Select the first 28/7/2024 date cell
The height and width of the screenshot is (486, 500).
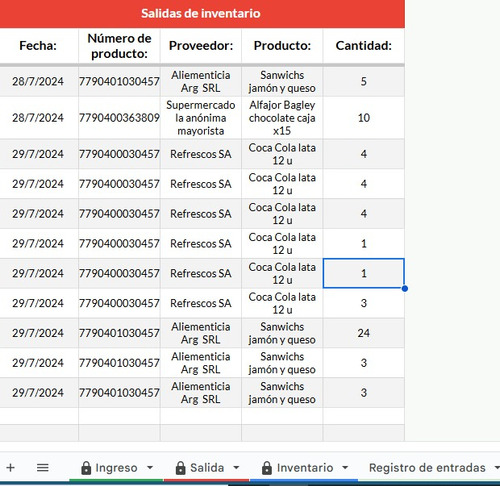click(x=38, y=81)
